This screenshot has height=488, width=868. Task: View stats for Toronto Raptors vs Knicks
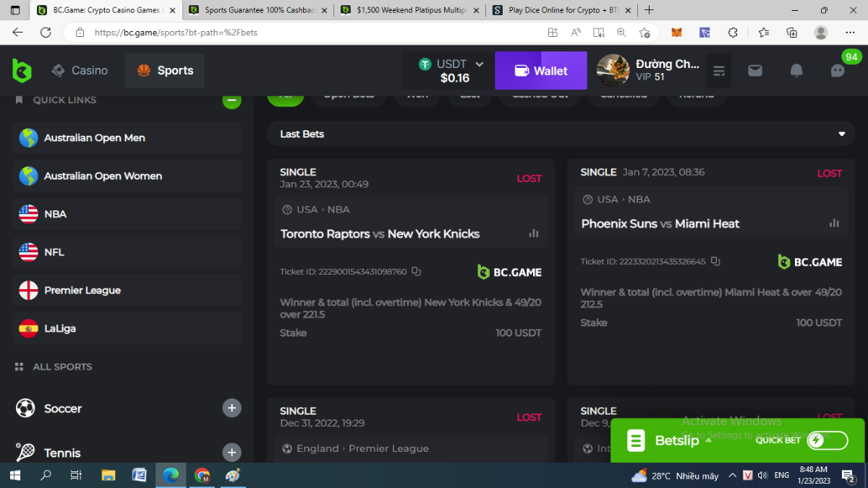pos(534,234)
